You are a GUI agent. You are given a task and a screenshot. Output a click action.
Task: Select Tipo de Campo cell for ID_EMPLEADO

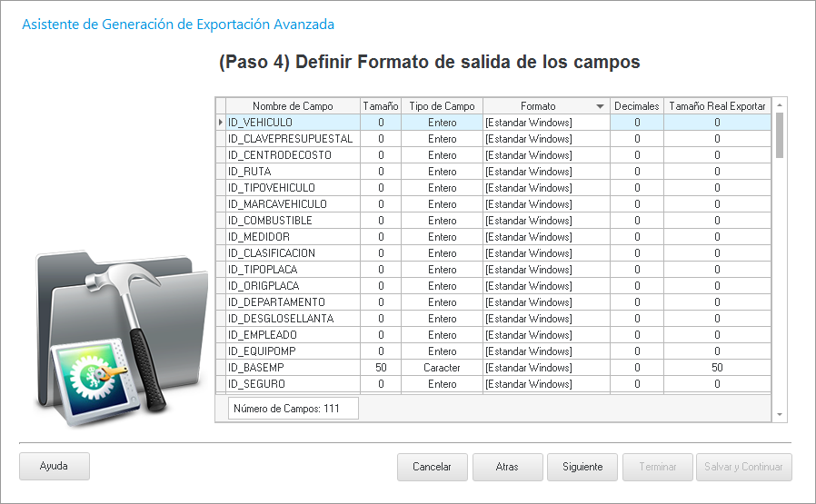(442, 335)
